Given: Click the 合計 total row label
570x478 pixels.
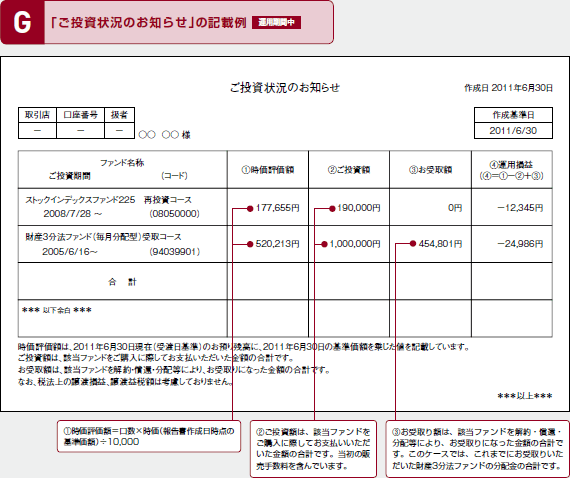Looking at the screenshot, I should pyautogui.click(x=122, y=282).
